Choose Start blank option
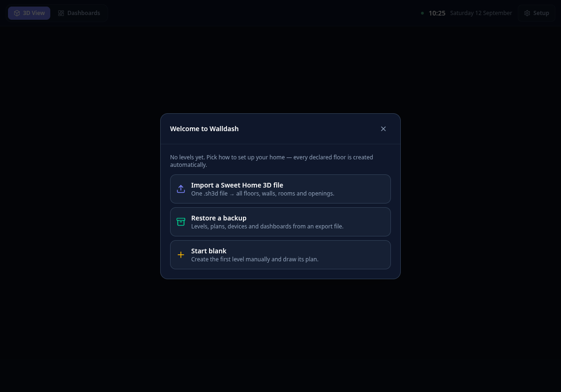561x392 pixels. click(280, 255)
